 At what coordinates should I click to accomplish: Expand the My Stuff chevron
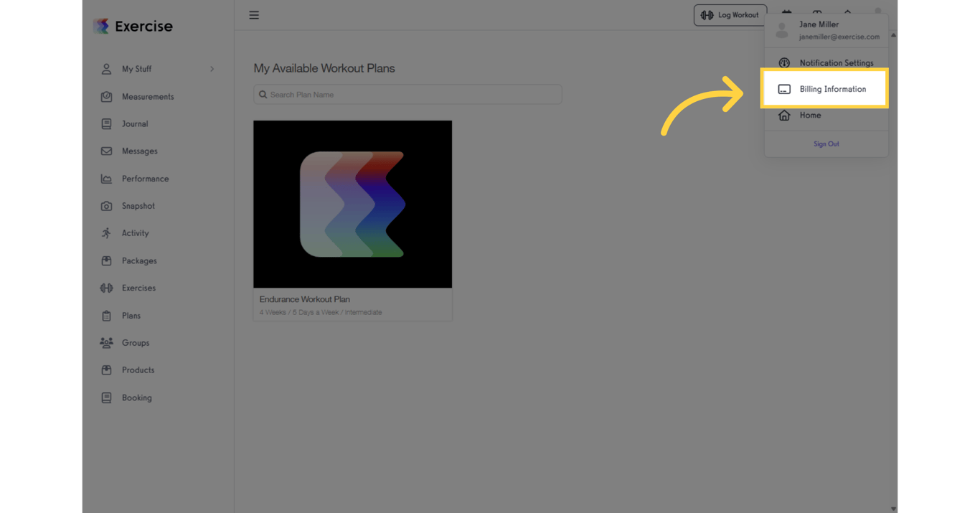coord(211,68)
